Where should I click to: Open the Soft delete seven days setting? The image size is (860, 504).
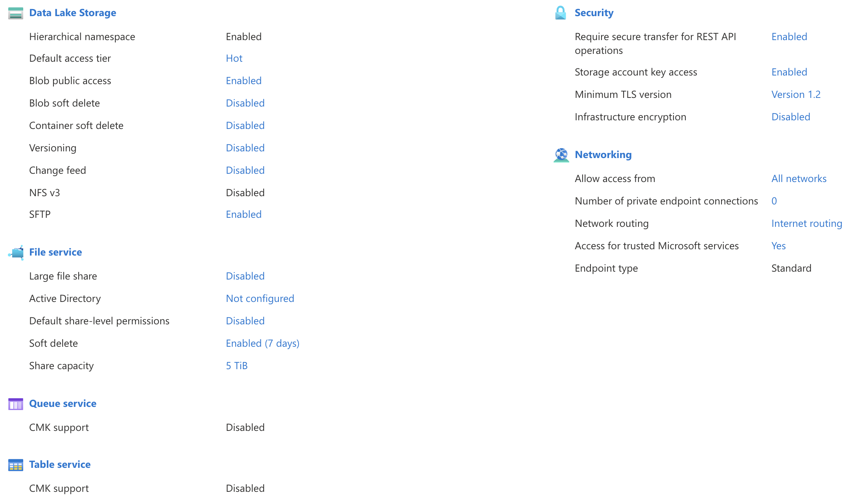click(262, 343)
